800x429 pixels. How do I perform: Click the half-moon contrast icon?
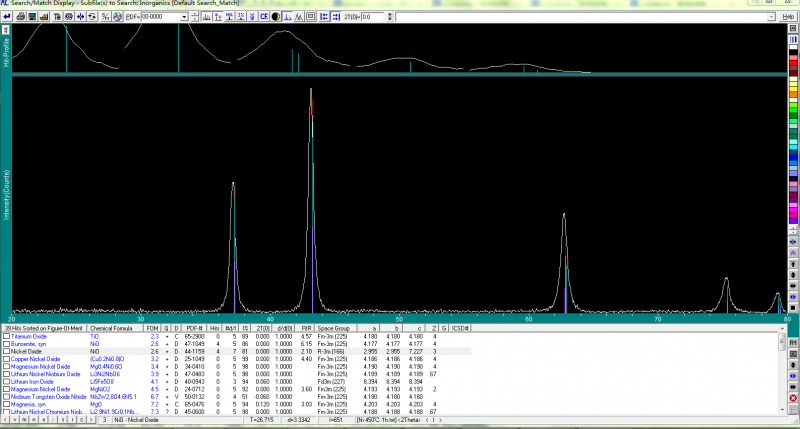[275, 17]
